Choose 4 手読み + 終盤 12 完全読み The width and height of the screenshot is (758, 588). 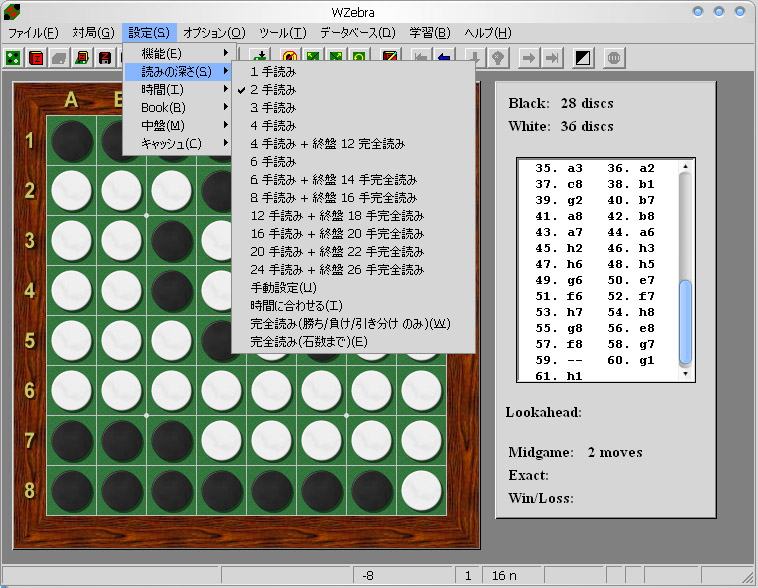pyautogui.click(x=353, y=144)
